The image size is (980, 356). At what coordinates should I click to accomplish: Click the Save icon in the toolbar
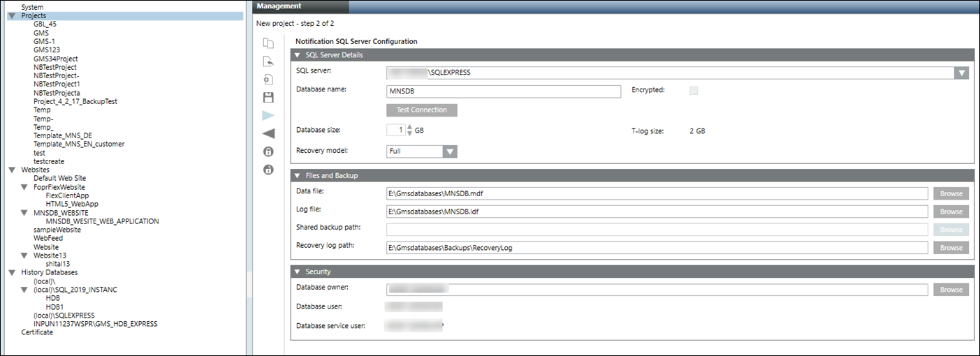[268, 97]
